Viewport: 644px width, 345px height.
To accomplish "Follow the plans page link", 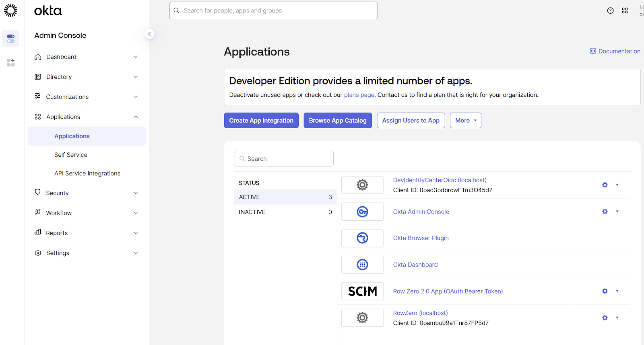I will 359,95.
